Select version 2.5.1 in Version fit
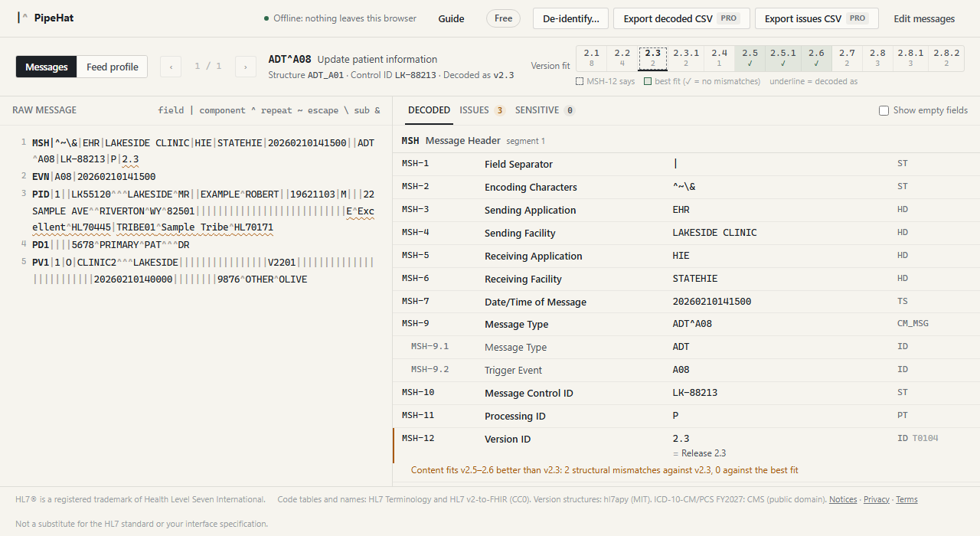This screenshot has width=980, height=536. [x=783, y=58]
